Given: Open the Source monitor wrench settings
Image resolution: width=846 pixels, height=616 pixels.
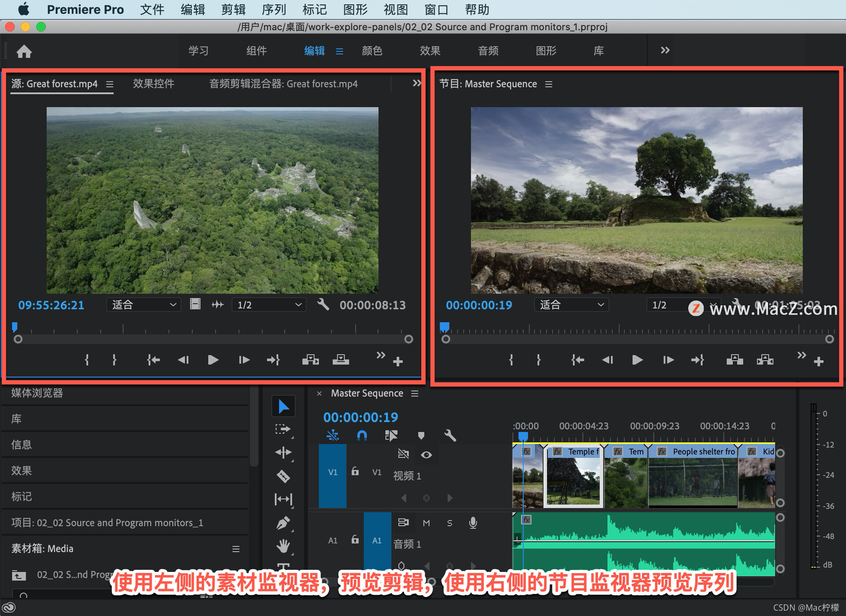Looking at the screenshot, I should [x=323, y=304].
